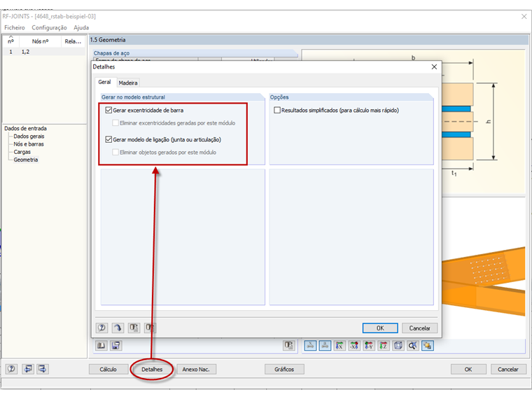
Task: Go to previous input window arrow icon
Action: 28,369
